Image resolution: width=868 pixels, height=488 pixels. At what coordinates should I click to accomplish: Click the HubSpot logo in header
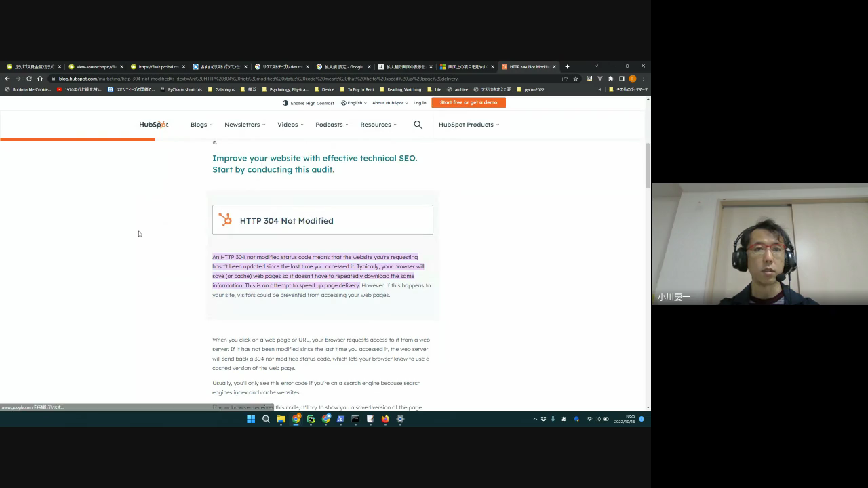(154, 125)
